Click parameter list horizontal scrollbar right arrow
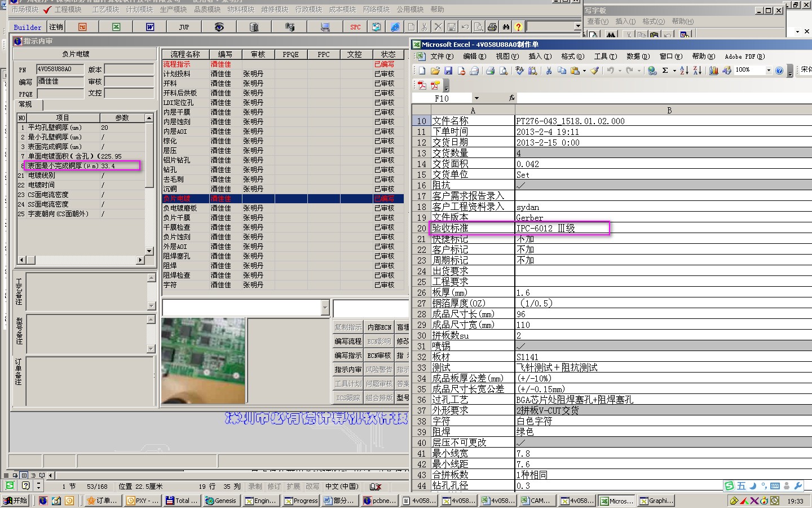812x508 pixels. (140, 260)
